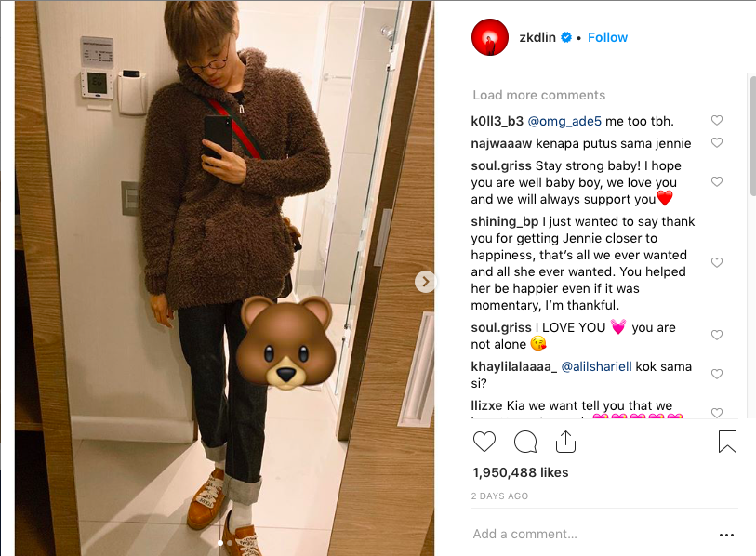
Task: Like soul.griss's Stay strong baby comment
Action: (x=717, y=181)
